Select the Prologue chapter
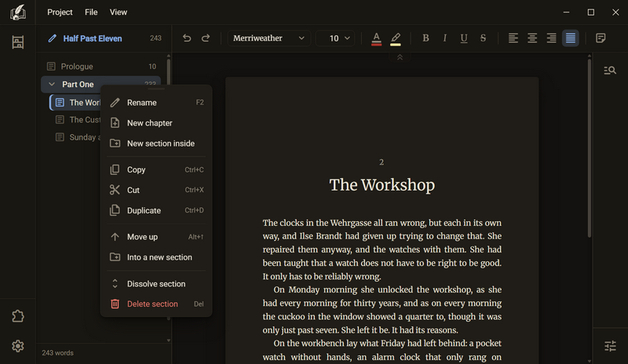 (101, 67)
